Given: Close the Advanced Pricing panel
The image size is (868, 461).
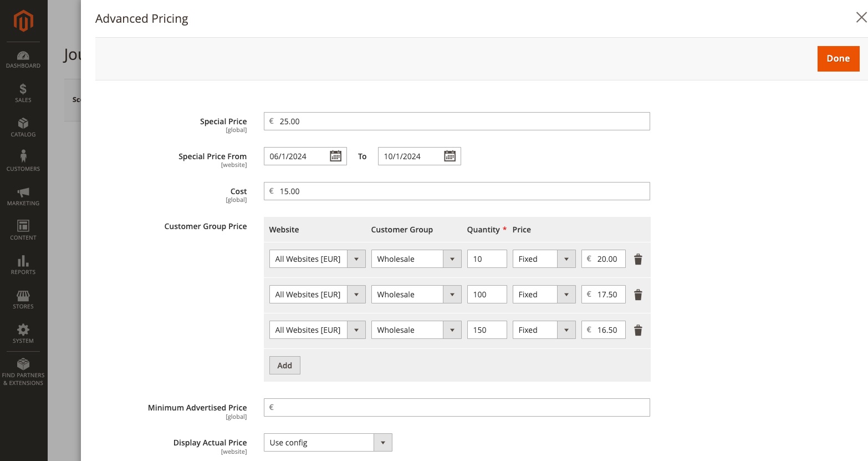Looking at the screenshot, I should tap(861, 18).
